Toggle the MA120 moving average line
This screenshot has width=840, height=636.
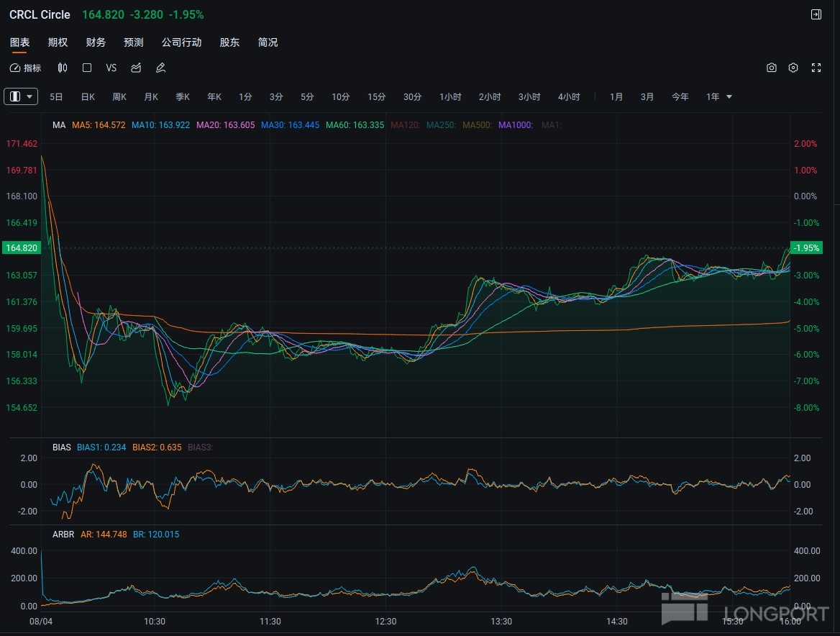[x=404, y=125]
